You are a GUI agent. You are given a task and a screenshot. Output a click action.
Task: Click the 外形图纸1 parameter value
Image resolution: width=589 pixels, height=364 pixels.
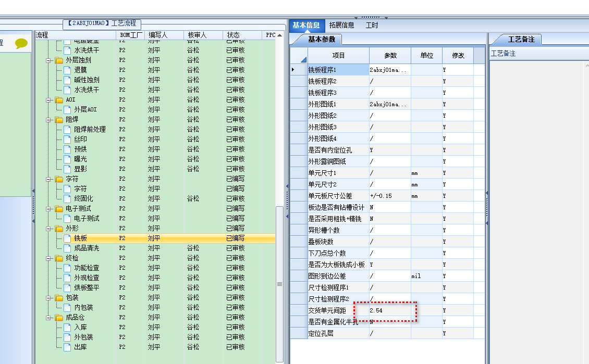390,104
